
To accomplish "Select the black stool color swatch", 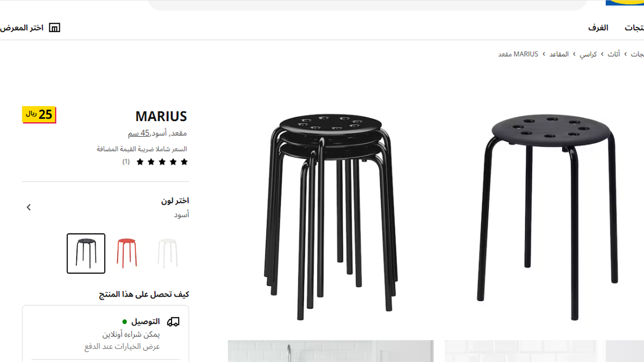I will (x=86, y=253).
